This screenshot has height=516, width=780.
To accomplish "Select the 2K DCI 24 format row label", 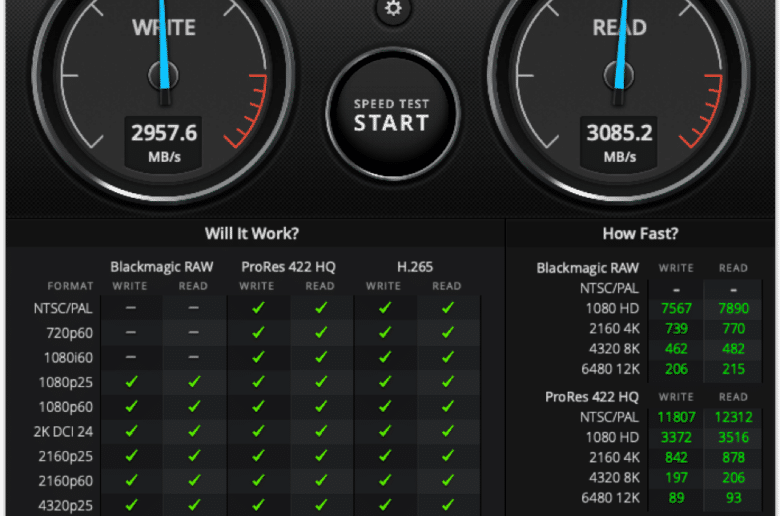I will click(x=63, y=431).
